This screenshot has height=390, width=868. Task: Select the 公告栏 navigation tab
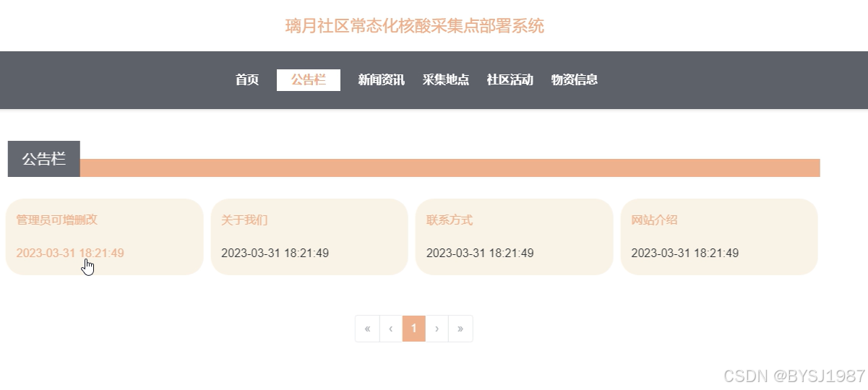point(309,80)
